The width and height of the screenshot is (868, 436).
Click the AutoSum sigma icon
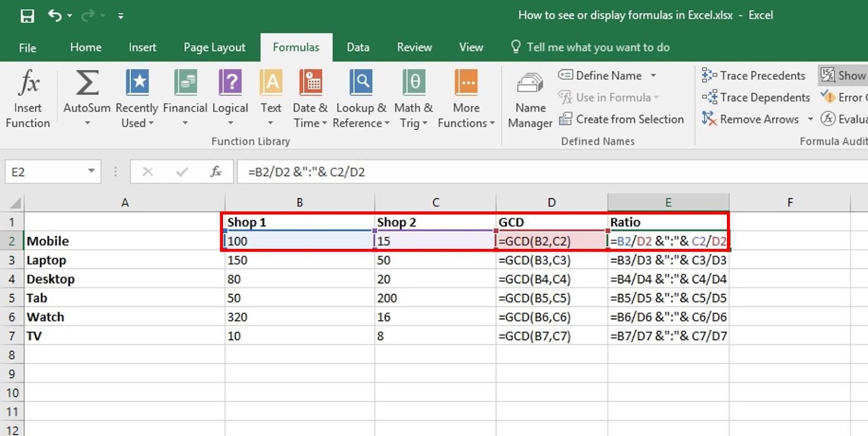click(x=87, y=84)
